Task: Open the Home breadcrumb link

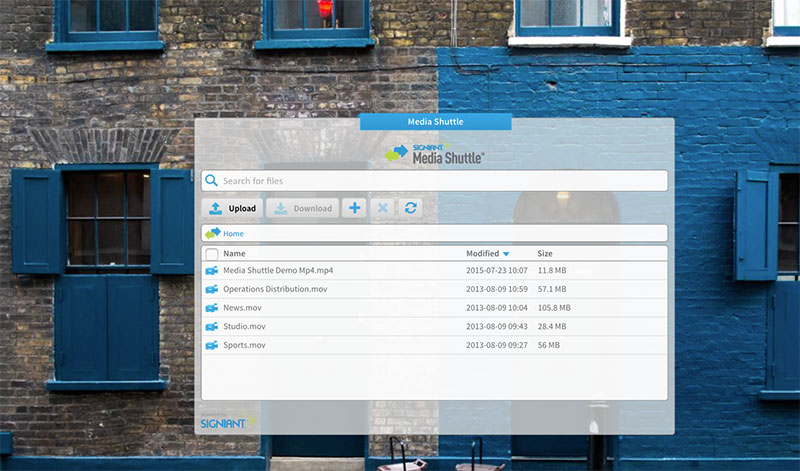Action: click(233, 234)
